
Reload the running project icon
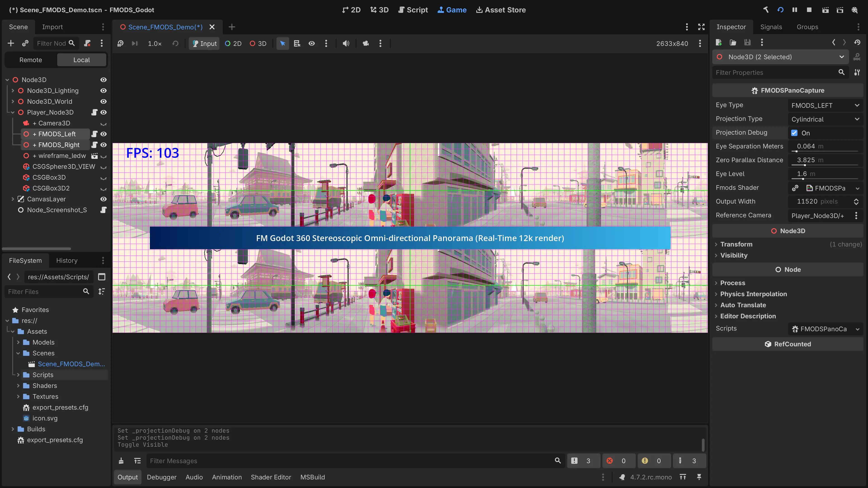(780, 10)
